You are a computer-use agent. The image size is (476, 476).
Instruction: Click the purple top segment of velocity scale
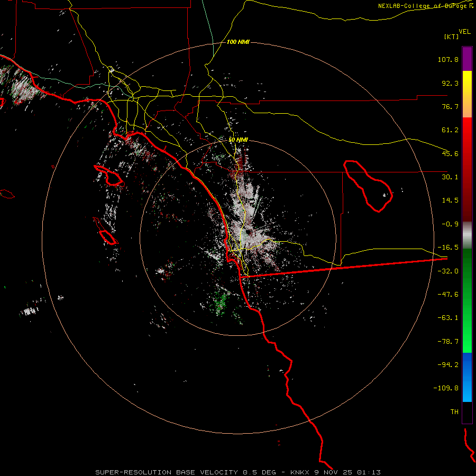click(x=467, y=59)
